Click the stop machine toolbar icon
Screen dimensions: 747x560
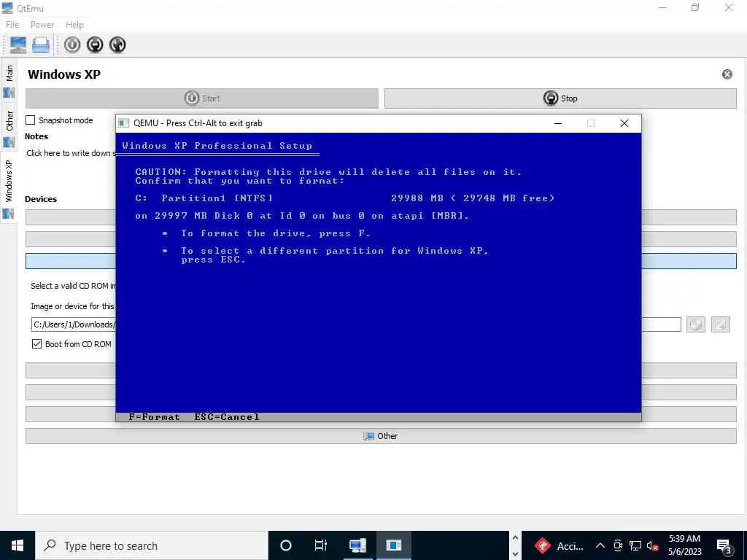coord(96,44)
